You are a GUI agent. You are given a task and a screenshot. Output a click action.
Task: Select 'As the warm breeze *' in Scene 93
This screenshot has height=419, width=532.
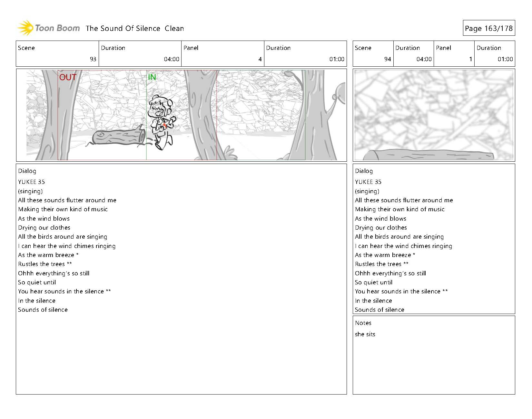[x=48, y=255]
